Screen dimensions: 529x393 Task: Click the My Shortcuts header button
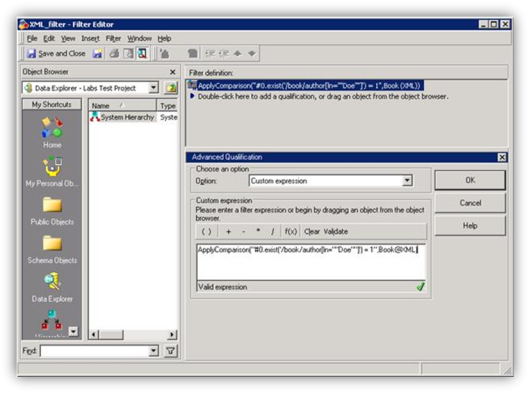pos(52,104)
